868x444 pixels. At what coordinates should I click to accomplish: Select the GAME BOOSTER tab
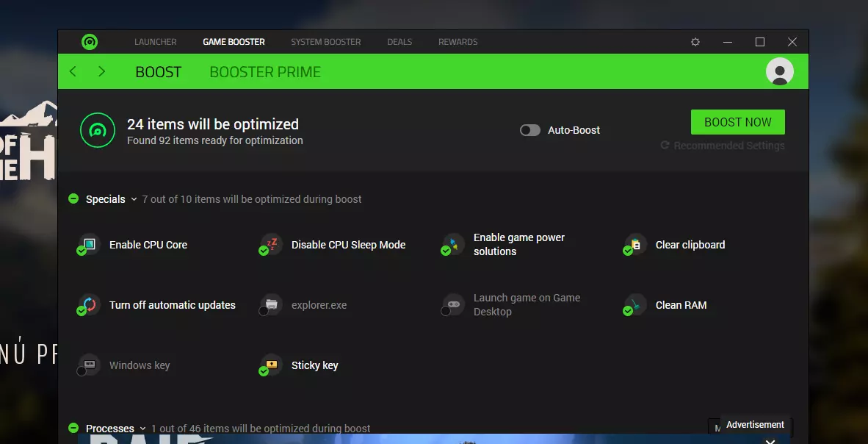tap(234, 42)
